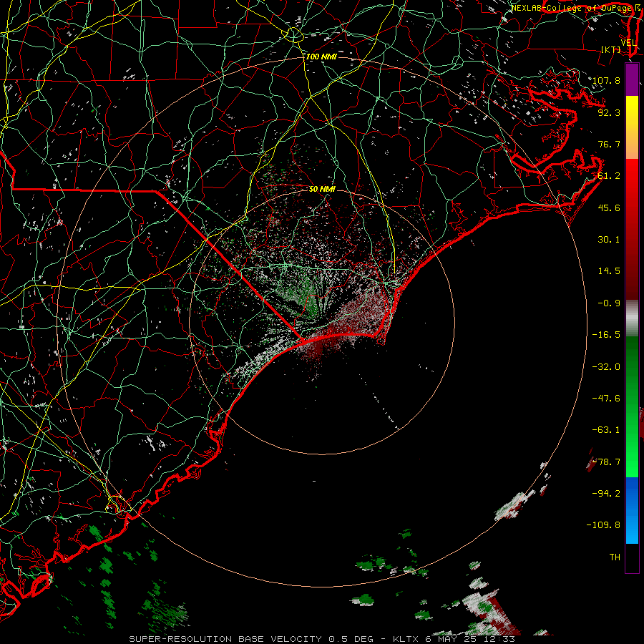
Task: Click the green segment of the velocity color bar
Action: point(632,406)
